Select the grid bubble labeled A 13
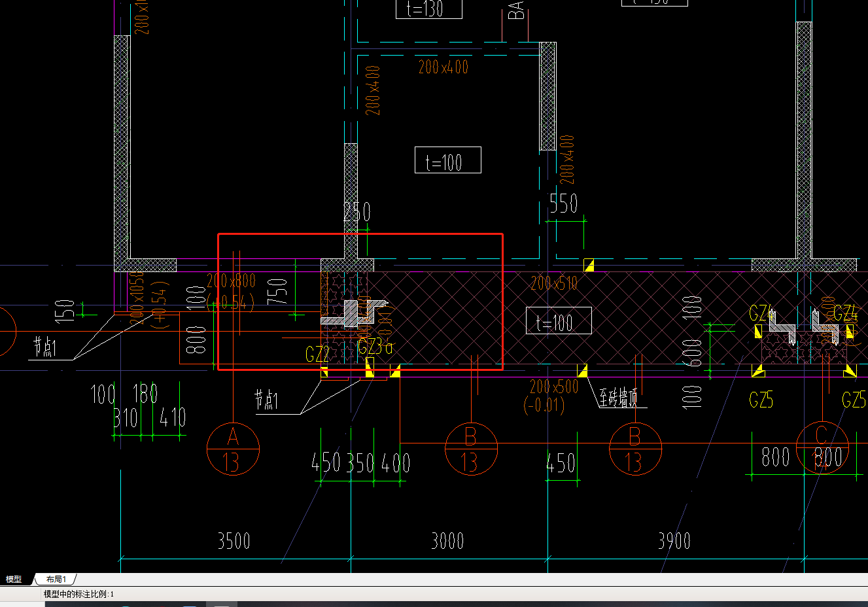The image size is (868, 607). 233,449
